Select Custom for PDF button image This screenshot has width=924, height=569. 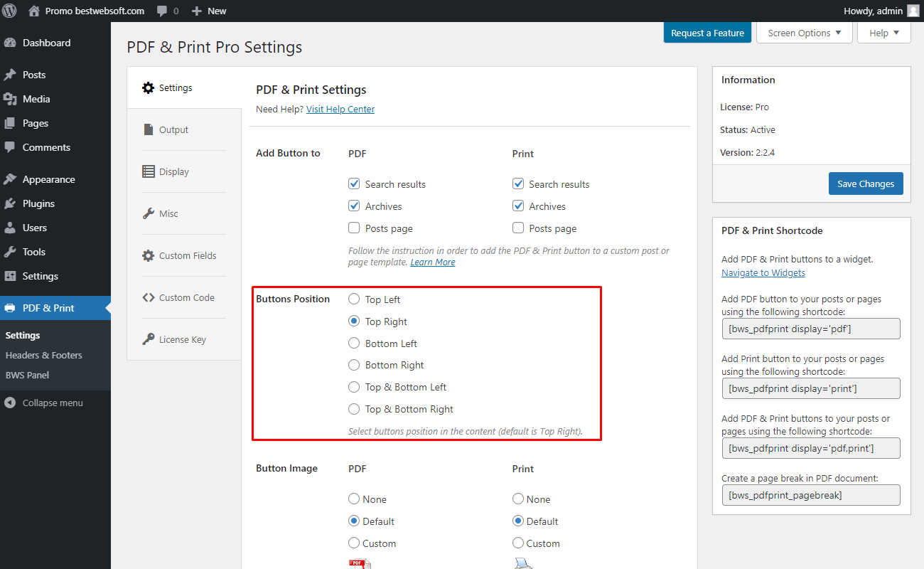tap(354, 543)
